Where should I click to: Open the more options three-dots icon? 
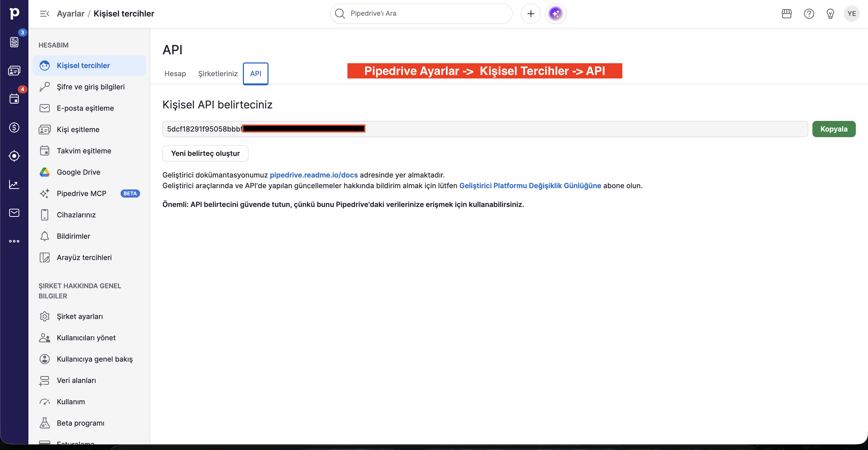coord(14,241)
